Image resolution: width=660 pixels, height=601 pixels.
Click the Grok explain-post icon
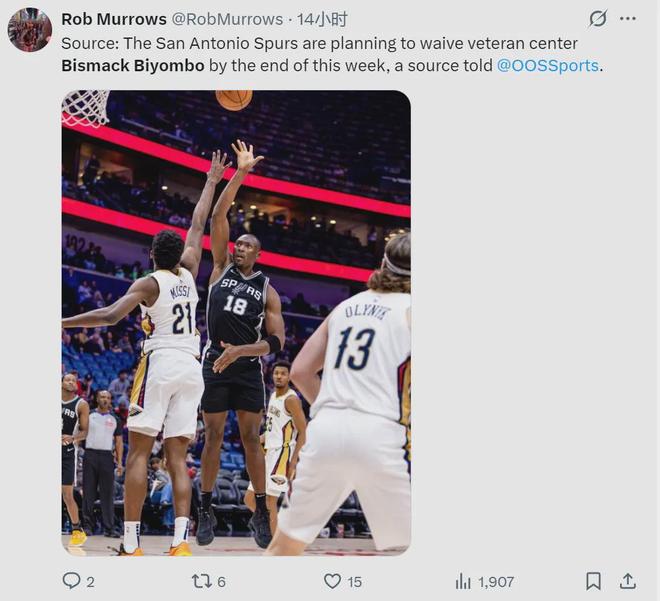[598, 19]
